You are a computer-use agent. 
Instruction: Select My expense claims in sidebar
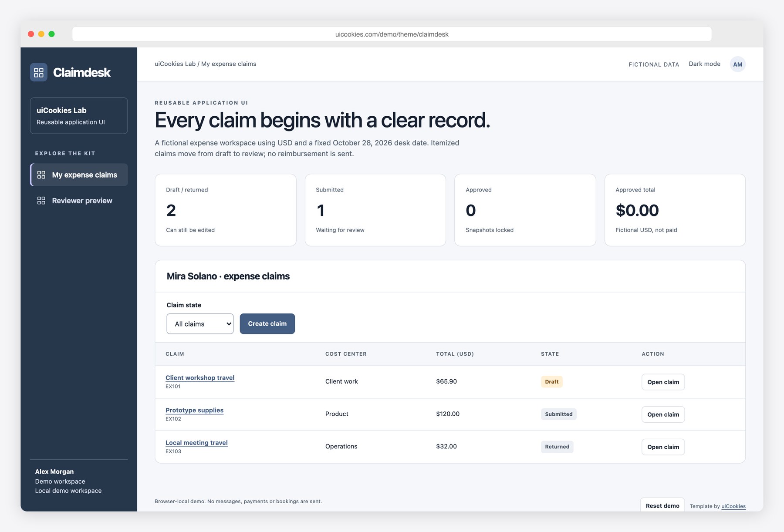(79, 175)
